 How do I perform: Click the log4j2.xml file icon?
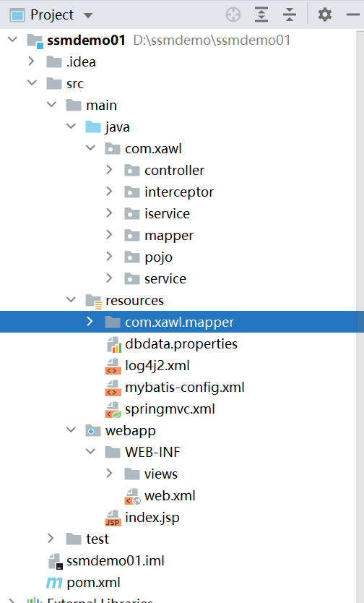pos(113,366)
